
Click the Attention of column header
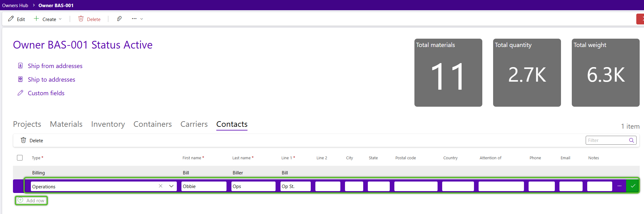point(490,158)
